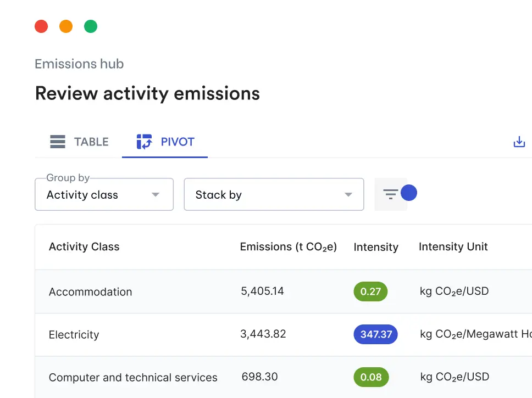532x398 pixels.
Task: Click the green 0.08 Intensity badge
Action: pos(371,377)
